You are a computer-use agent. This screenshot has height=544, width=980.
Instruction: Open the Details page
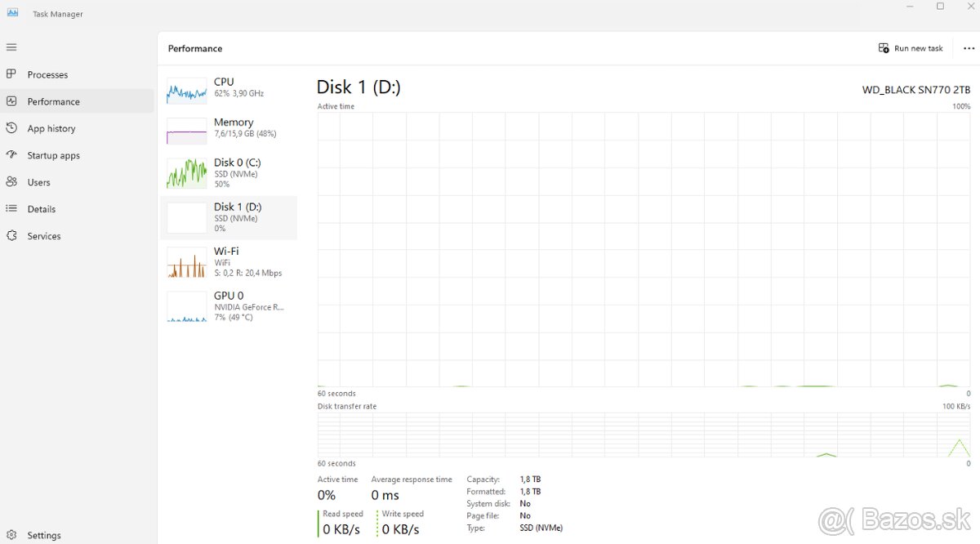pyautogui.click(x=78, y=209)
